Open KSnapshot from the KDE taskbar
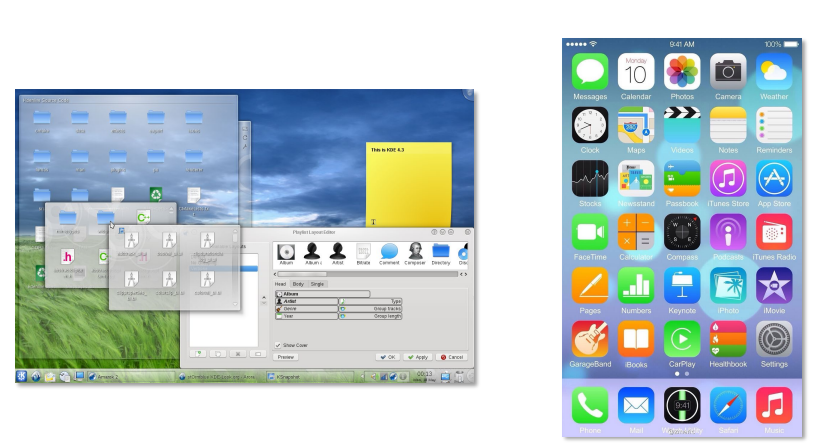 coord(311,377)
